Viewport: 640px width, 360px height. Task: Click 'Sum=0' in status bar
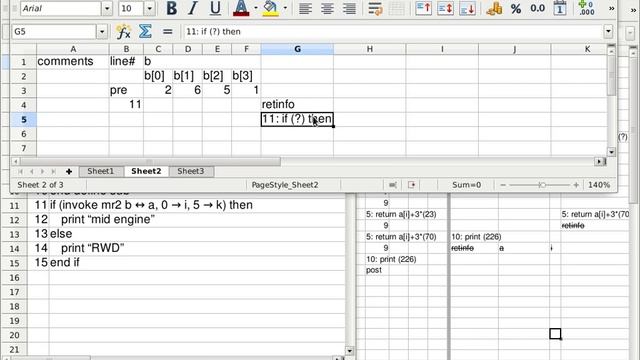point(467,185)
